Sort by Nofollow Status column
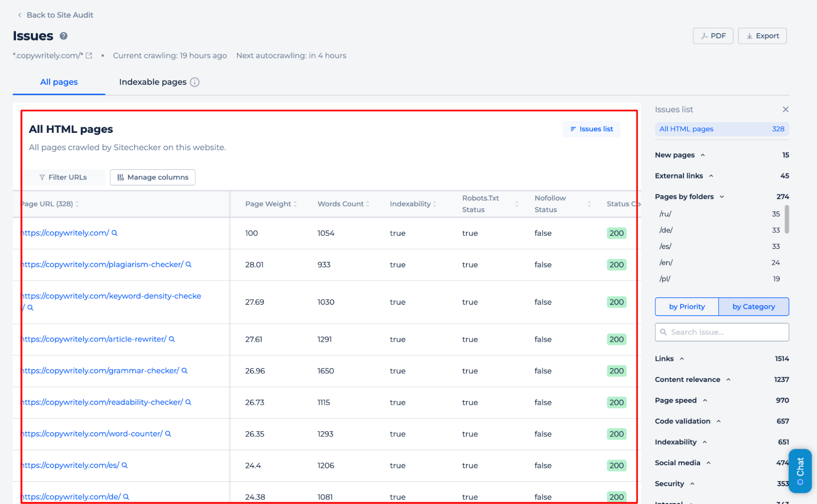Image resolution: width=817 pixels, height=504 pixels. (x=589, y=204)
